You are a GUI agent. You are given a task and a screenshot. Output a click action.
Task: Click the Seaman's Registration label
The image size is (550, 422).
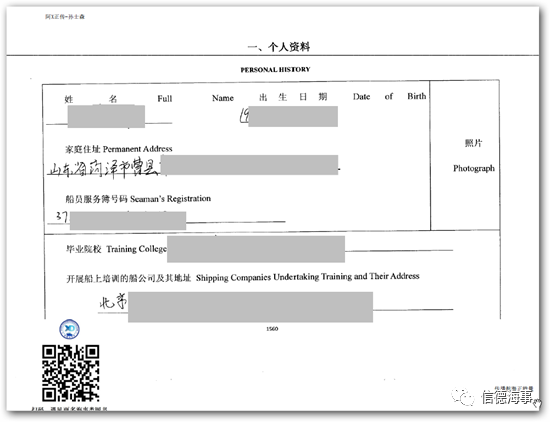[138, 199]
